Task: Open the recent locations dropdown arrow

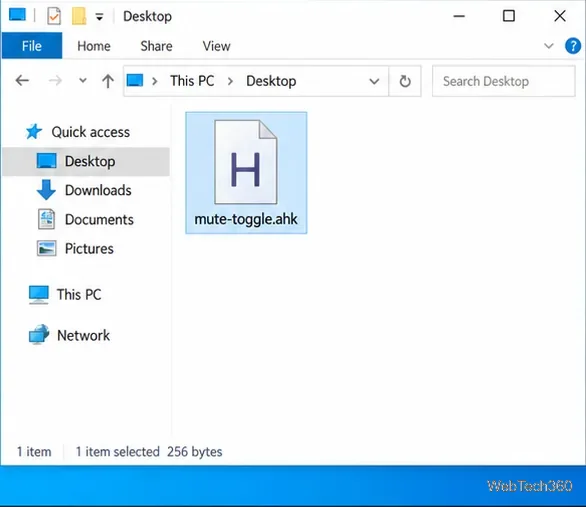Action: (x=83, y=80)
